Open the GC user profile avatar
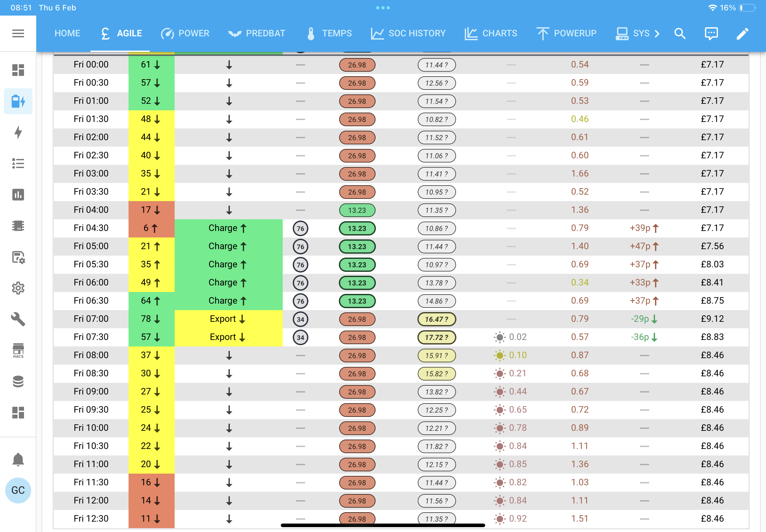 point(18,490)
